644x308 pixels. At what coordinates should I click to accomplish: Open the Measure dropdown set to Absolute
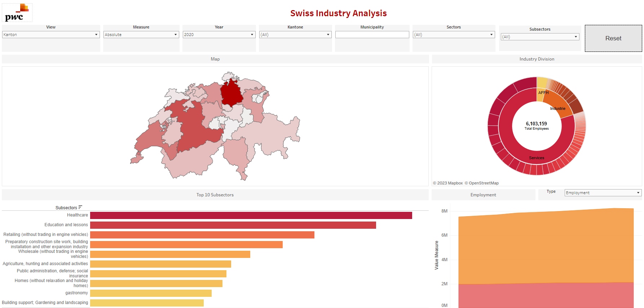pos(141,35)
